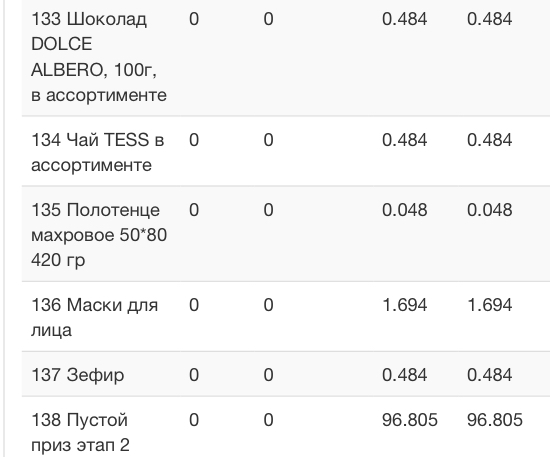Select the second 0.484 value in the Чай TESS row
The width and height of the screenshot is (550, 457).
click(x=489, y=140)
